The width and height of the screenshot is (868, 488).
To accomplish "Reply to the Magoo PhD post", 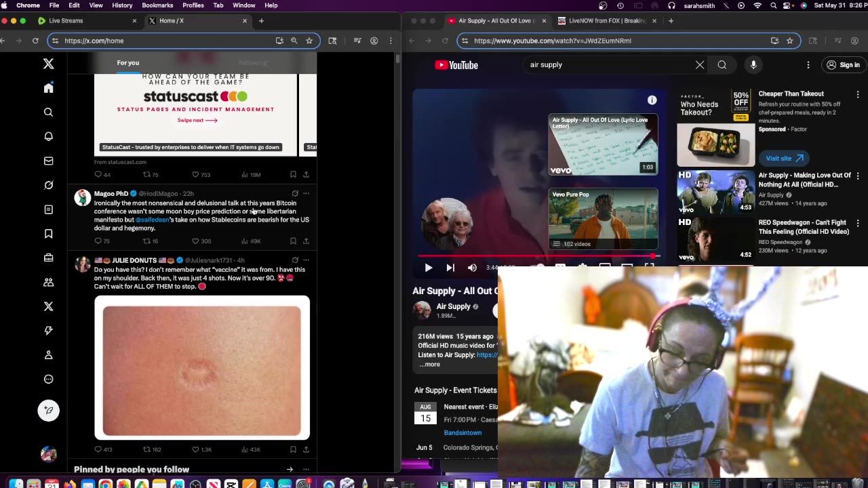I will [x=102, y=241].
